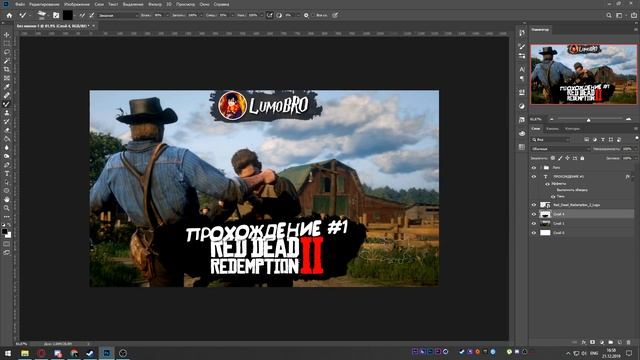This screenshot has height=360, width=640.
Task: Open the layer filter type dropdown
Action: [551, 140]
